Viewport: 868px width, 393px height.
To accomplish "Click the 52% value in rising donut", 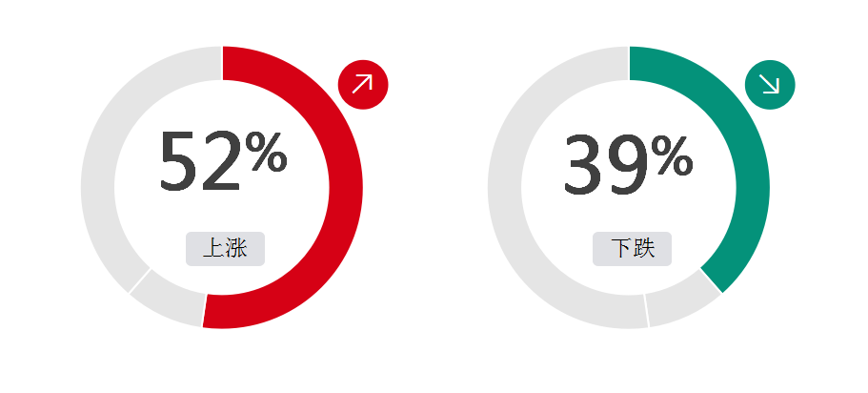I will [x=224, y=161].
